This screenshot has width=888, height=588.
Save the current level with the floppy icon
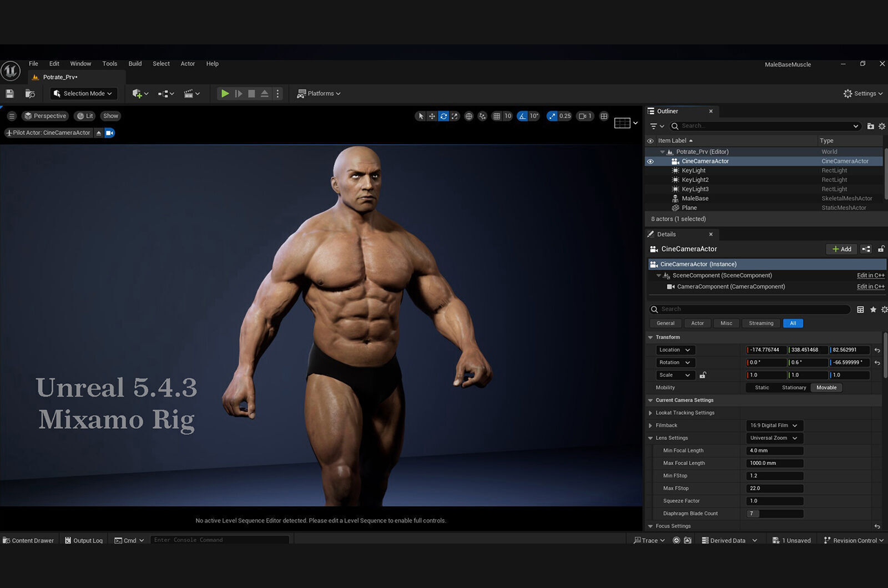pos(9,94)
